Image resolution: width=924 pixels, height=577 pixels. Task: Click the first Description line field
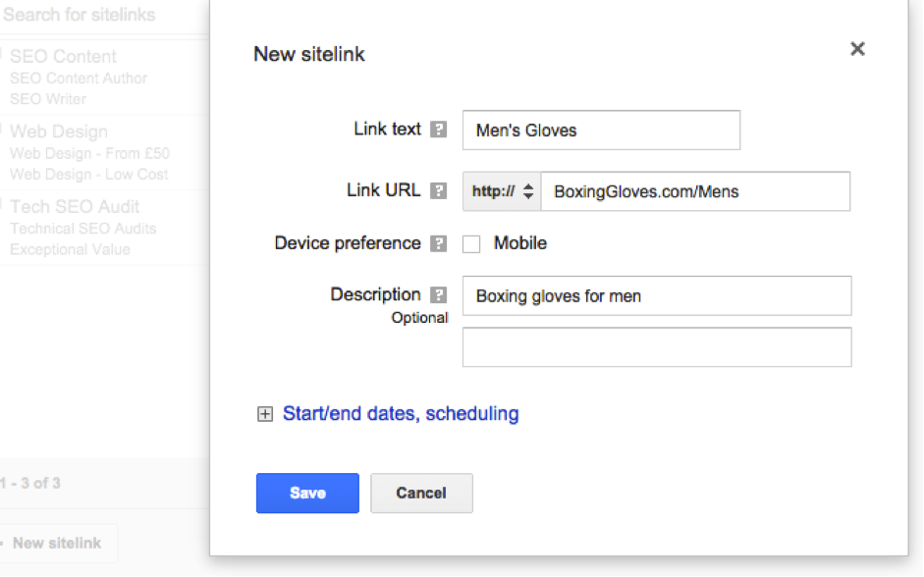(x=657, y=295)
